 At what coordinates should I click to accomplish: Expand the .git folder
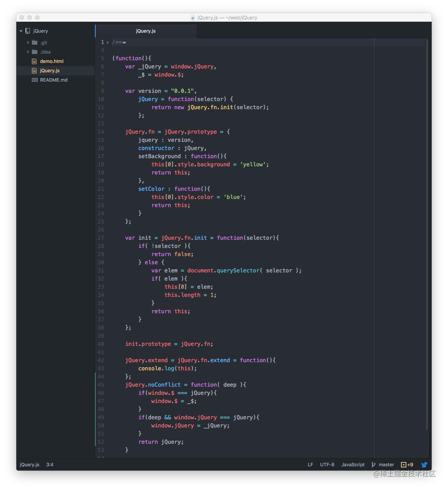(x=28, y=42)
